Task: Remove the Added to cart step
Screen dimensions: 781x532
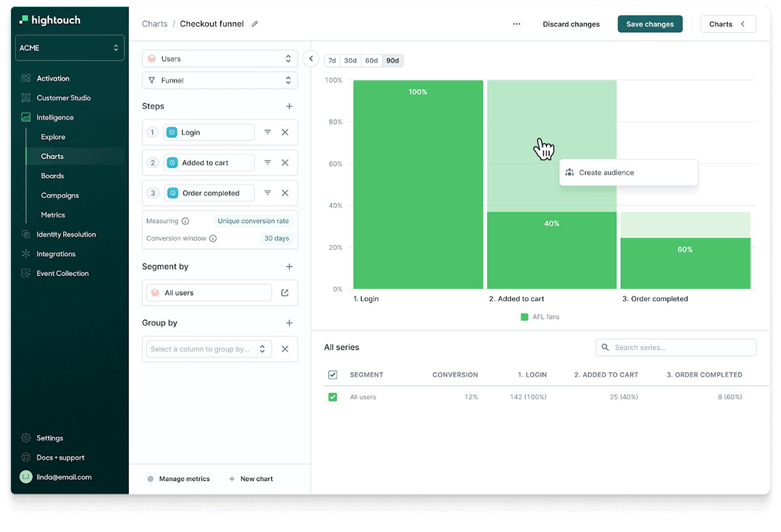Action: click(x=284, y=163)
